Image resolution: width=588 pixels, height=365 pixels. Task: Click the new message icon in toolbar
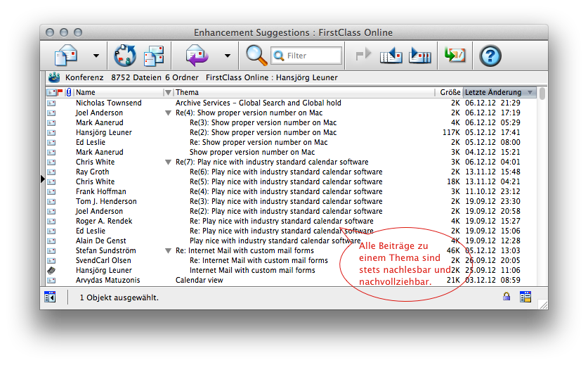(67, 55)
